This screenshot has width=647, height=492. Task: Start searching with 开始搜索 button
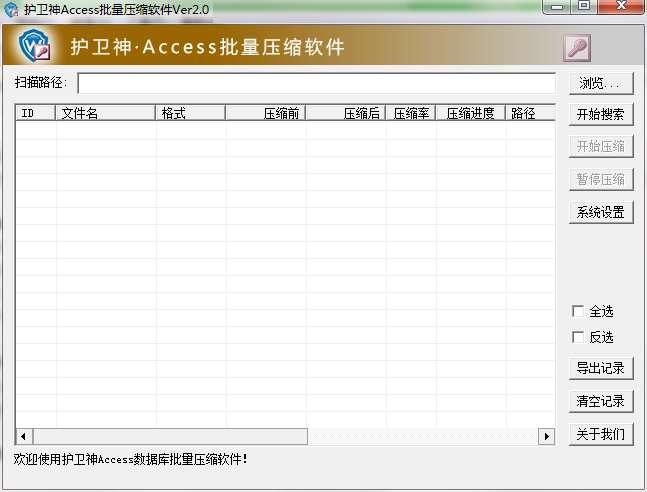pos(601,114)
